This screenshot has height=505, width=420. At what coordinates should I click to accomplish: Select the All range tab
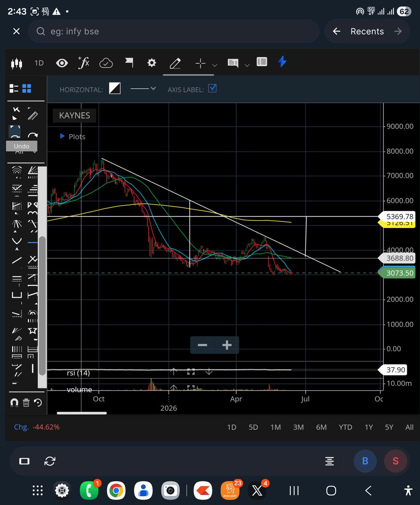[409, 427]
